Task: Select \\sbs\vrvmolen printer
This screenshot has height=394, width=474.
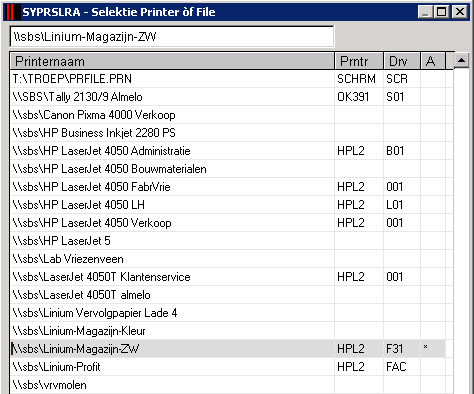Action: click(x=228, y=385)
